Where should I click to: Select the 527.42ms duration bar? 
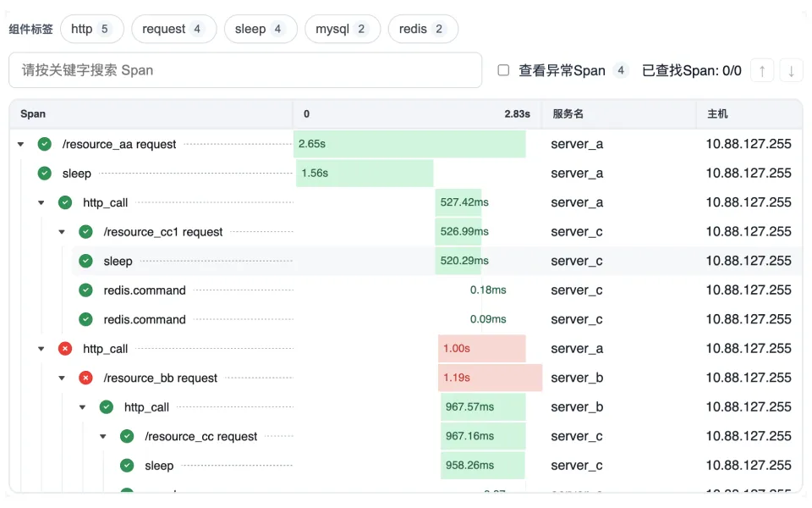pyautogui.click(x=458, y=202)
